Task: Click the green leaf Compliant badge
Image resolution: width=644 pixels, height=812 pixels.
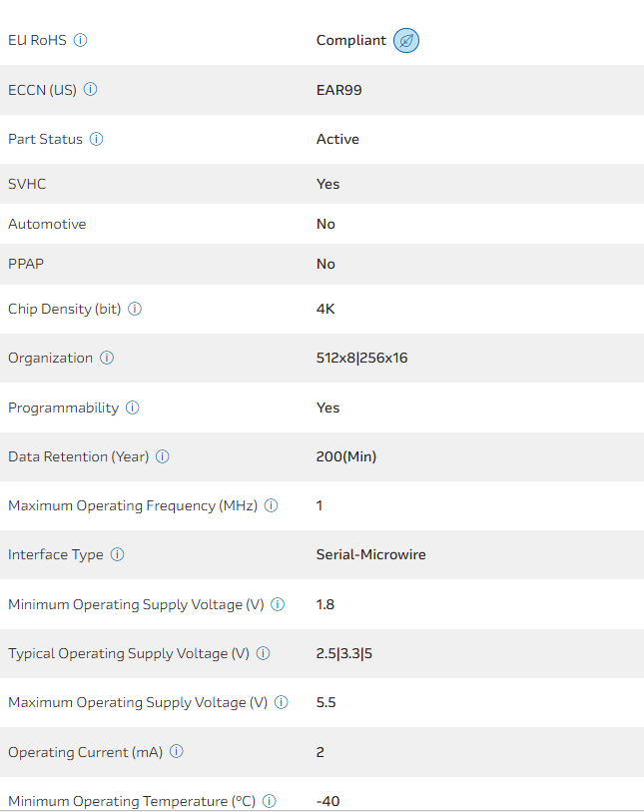Action: (x=406, y=41)
